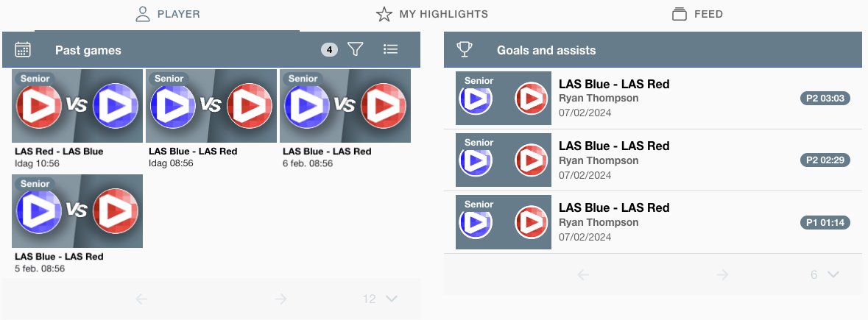Image resolution: width=868 pixels, height=320 pixels.
Task: Open the LAS Red - LAS Blue game thumbnail
Action: pyautogui.click(x=77, y=107)
